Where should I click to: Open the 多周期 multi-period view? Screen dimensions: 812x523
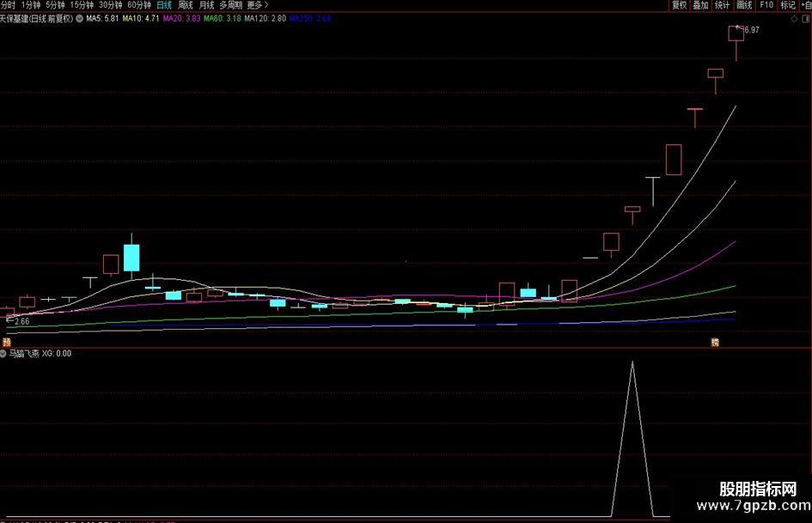tap(231, 5)
